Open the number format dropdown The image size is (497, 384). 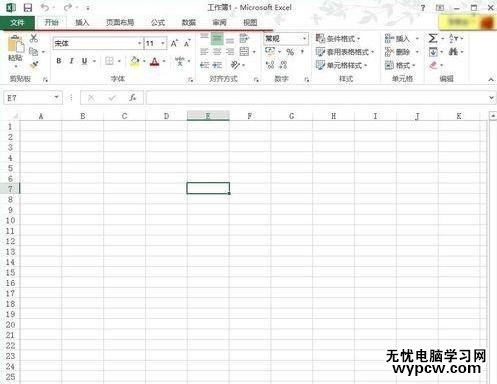304,38
